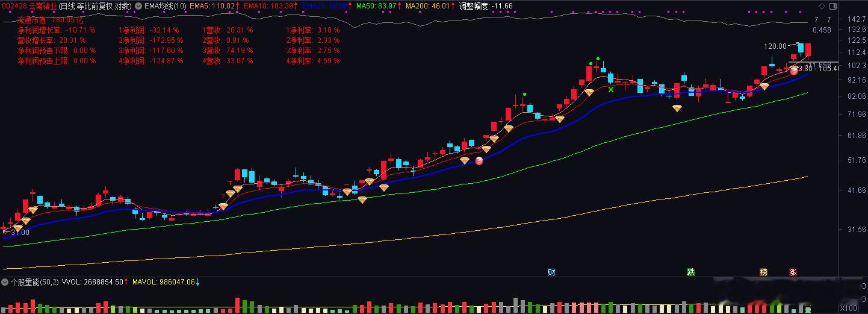This screenshot has width=868, height=314.
Task: Click the red ball signal near 105.40 label
Action: point(794,71)
